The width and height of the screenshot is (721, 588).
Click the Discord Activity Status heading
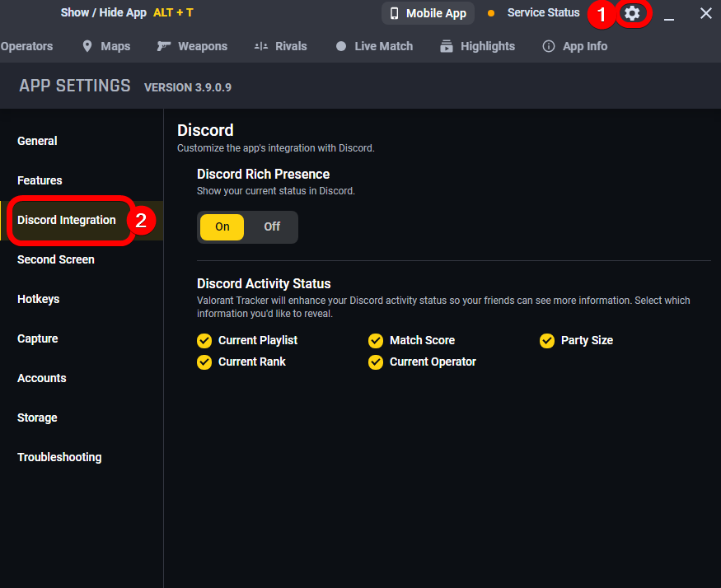click(x=264, y=283)
